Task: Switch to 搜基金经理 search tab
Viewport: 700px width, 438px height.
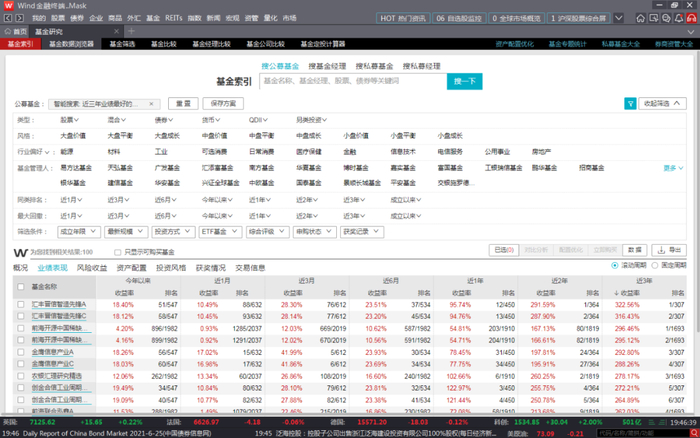Action: pos(327,66)
